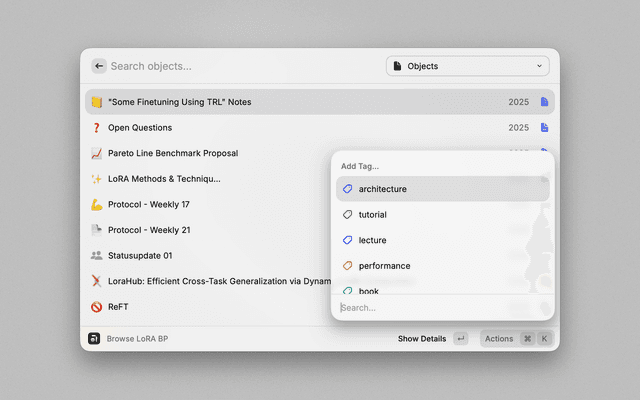Click the flexed arm icon for Weekly 17

97,205
